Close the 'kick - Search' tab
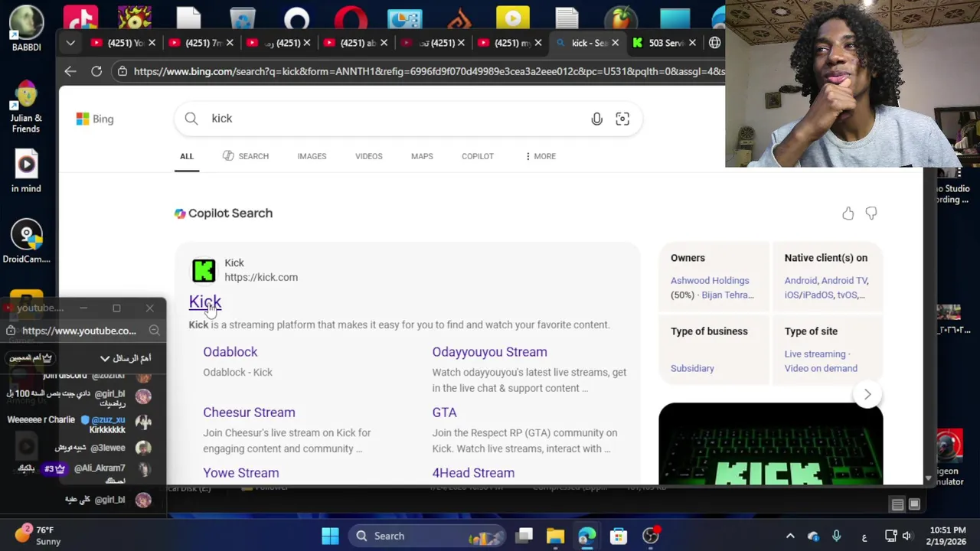Viewport: 980px width, 551px height. click(615, 43)
